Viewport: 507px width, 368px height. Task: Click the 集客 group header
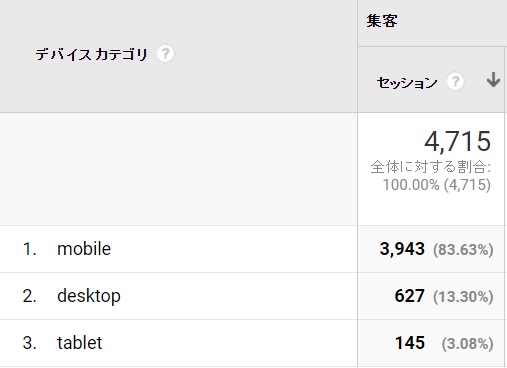point(382,21)
